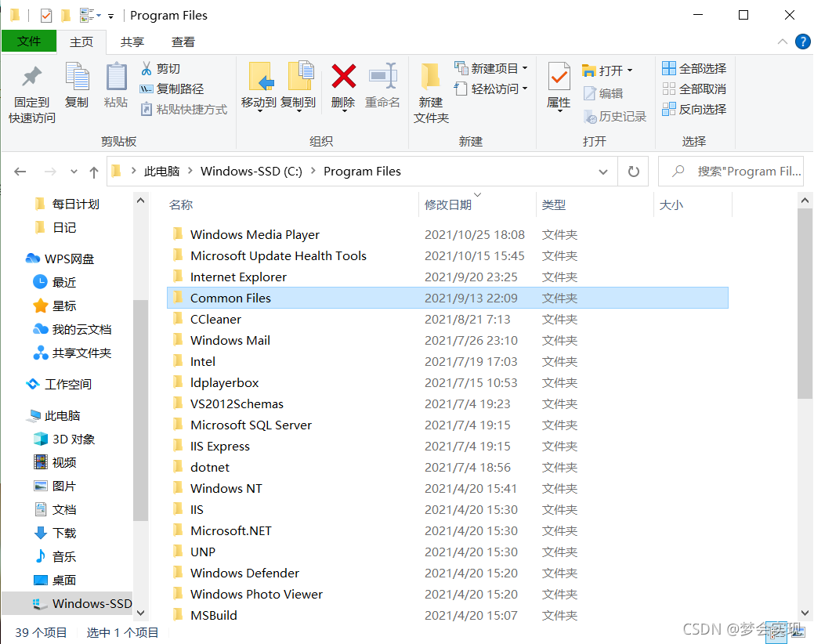The width and height of the screenshot is (814, 644).
Task: Open 每日计划 folder in sidebar
Action: coord(67,204)
